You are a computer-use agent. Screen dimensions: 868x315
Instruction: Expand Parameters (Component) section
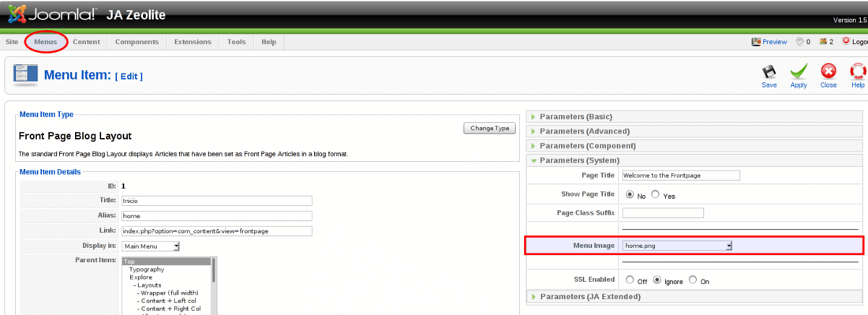pos(694,146)
